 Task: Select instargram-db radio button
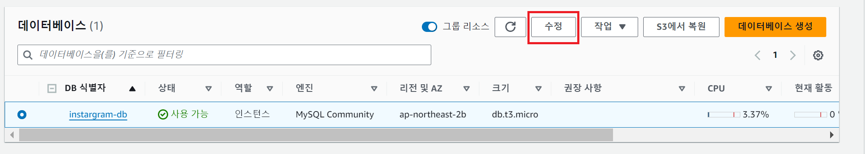[x=22, y=114]
